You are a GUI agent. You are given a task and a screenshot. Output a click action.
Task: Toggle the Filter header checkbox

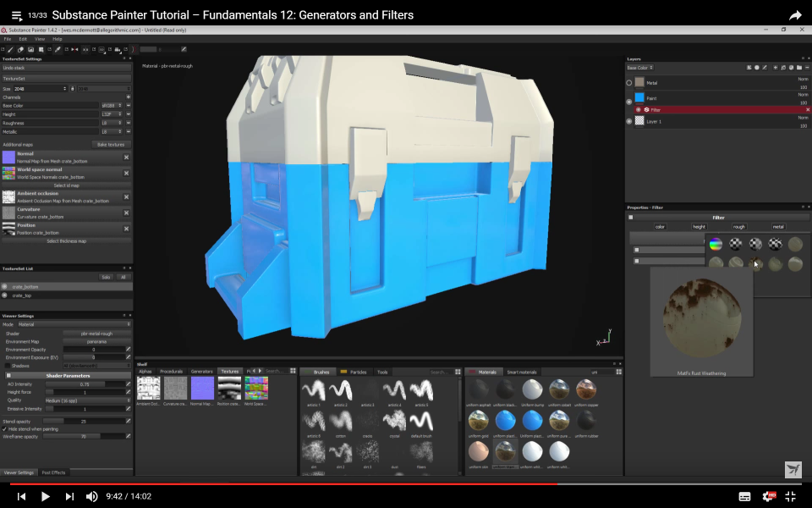pyautogui.click(x=631, y=218)
